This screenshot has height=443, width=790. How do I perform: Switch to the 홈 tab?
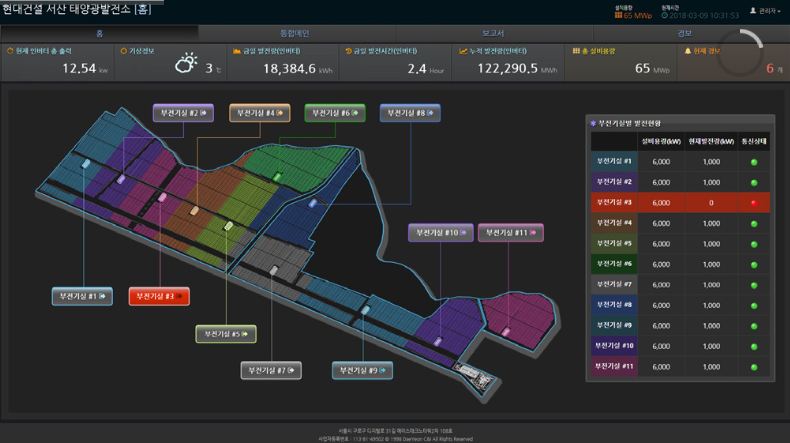pyautogui.click(x=99, y=33)
